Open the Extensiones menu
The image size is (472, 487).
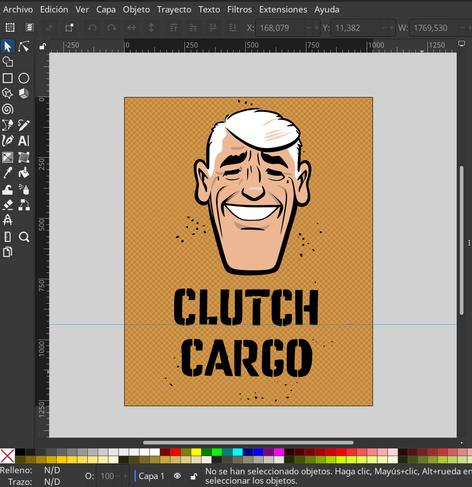(x=283, y=9)
